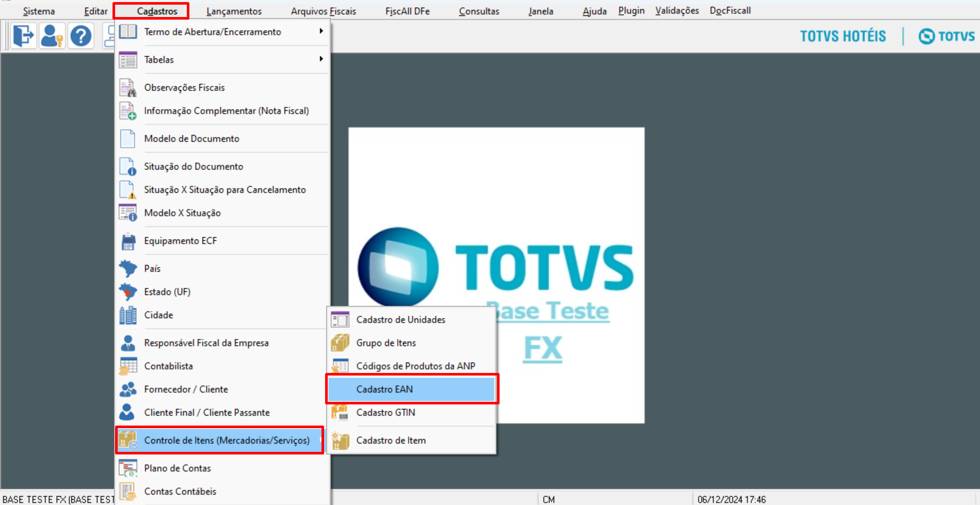The image size is (980, 505).
Task: Click the Cadastro GTIN barcode icon
Action: pos(340,413)
